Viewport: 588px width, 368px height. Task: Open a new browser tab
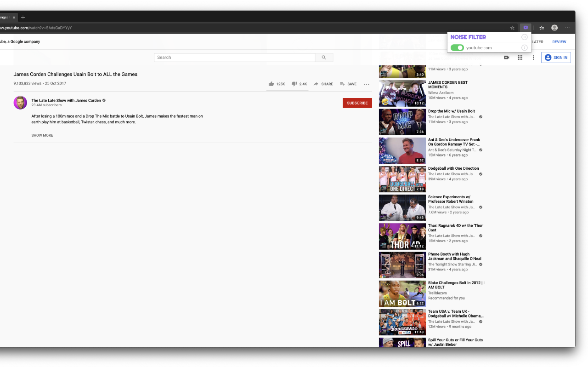23,17
